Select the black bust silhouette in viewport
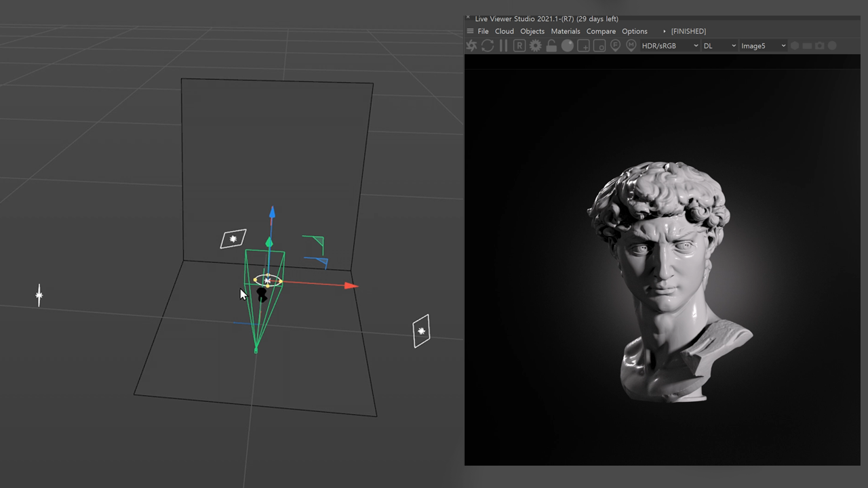This screenshot has width=868, height=488. click(x=262, y=294)
